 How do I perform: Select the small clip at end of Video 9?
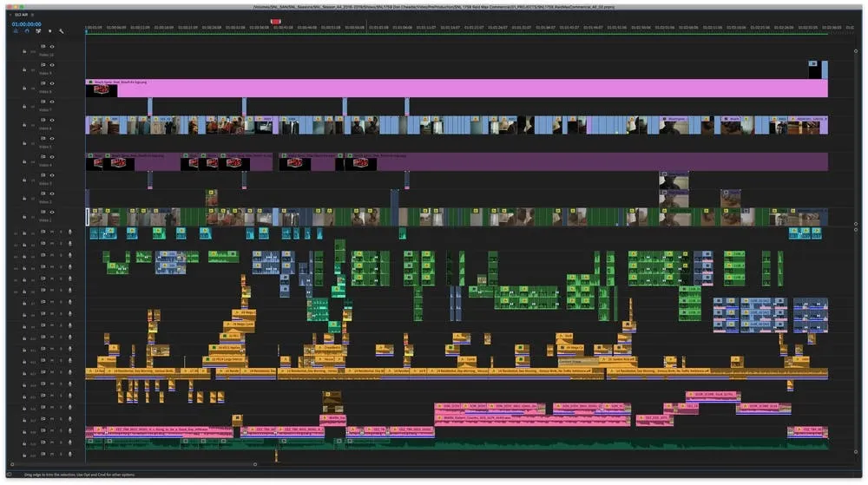825,69
